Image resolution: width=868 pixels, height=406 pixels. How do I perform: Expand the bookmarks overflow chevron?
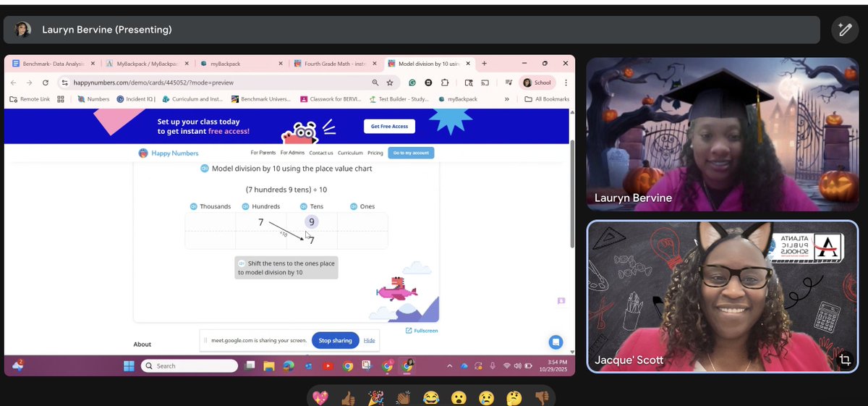506,99
